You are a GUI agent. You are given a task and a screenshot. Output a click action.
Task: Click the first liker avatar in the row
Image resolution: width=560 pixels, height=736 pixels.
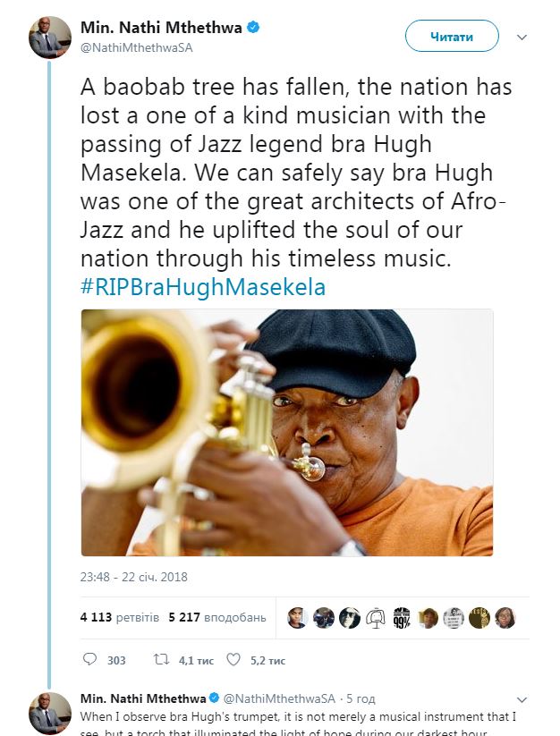pyautogui.click(x=298, y=618)
